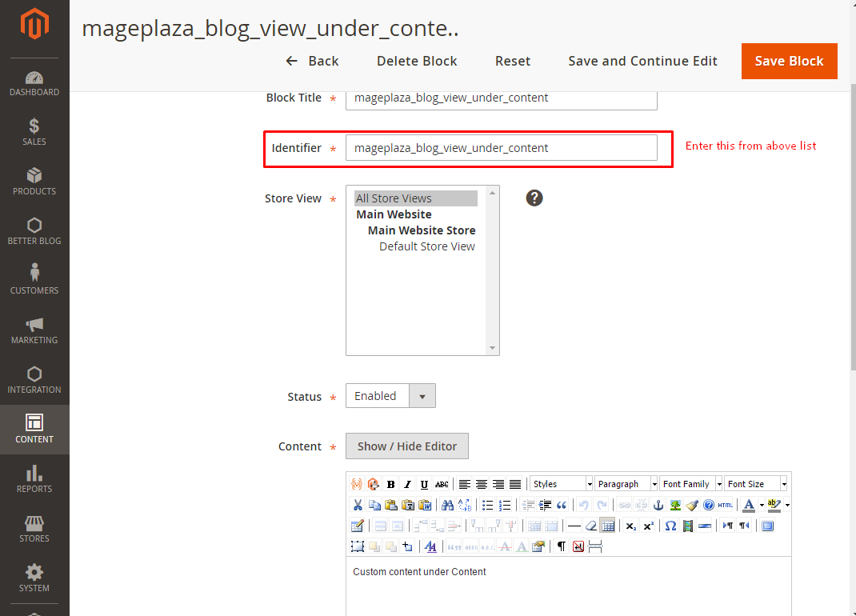Viewport: 856px width, 616px height.
Task: Open the text color picker
Action: pos(748,505)
